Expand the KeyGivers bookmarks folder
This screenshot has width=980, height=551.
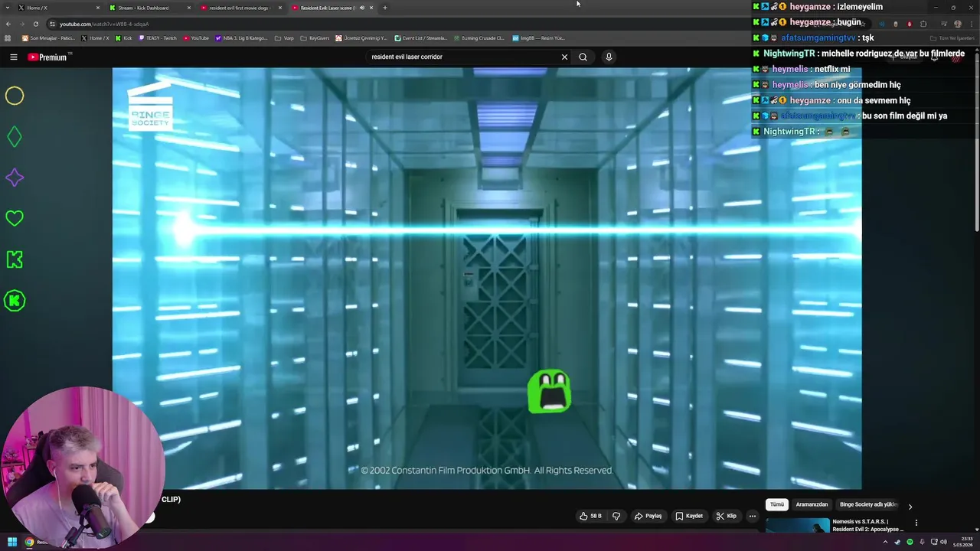click(315, 37)
